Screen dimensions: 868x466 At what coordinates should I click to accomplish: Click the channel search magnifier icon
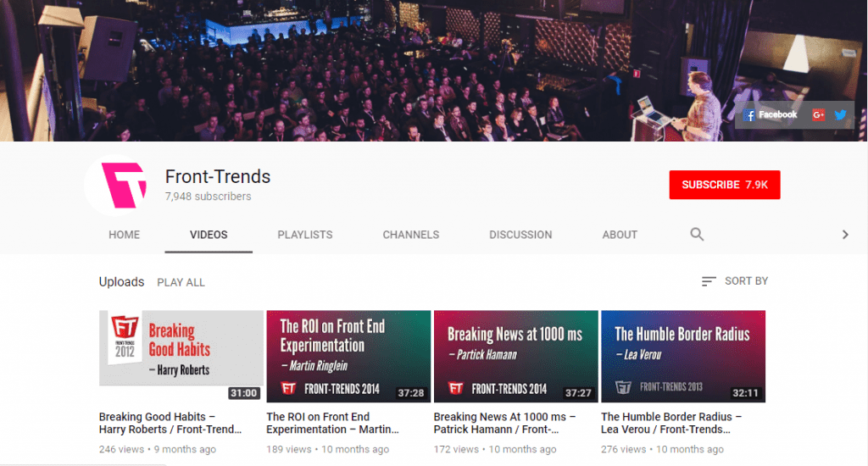pos(697,234)
